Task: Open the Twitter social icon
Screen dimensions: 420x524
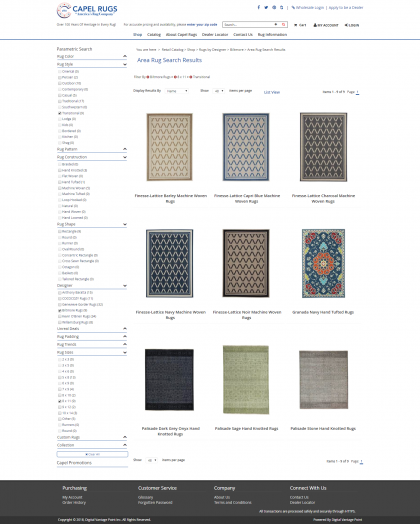Action: [266, 7]
